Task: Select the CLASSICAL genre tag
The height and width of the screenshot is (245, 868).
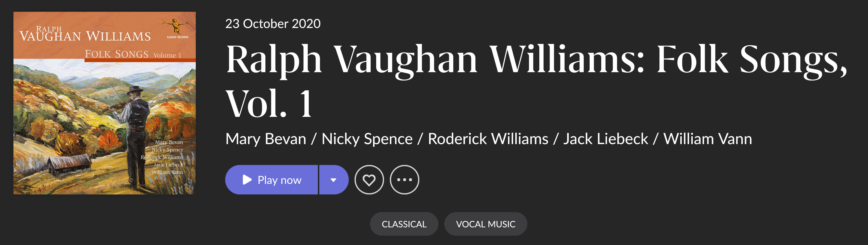Action: [x=404, y=224]
